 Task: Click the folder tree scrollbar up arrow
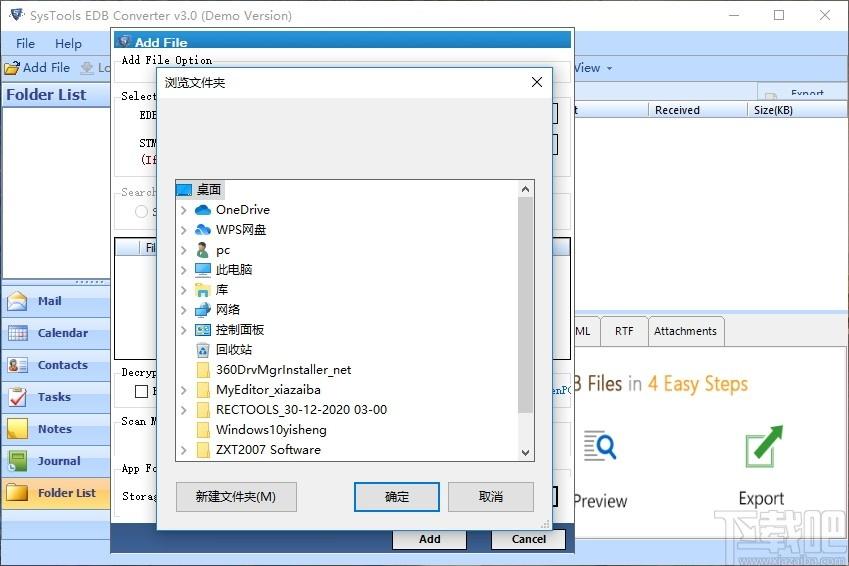pos(525,189)
